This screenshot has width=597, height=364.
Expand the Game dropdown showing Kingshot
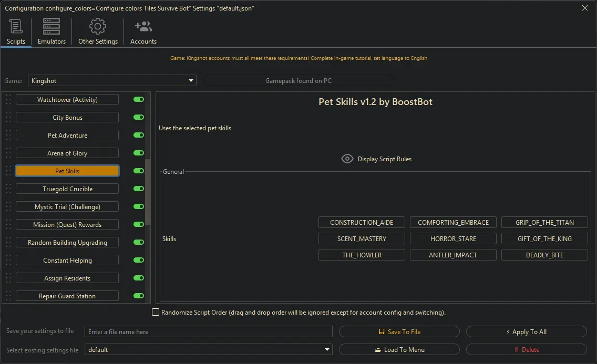pyautogui.click(x=191, y=81)
